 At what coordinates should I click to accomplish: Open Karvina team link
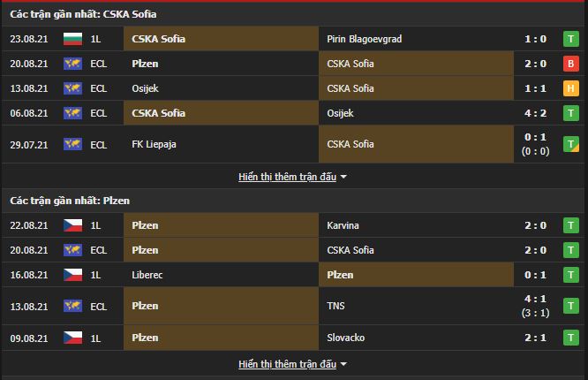[x=343, y=225]
